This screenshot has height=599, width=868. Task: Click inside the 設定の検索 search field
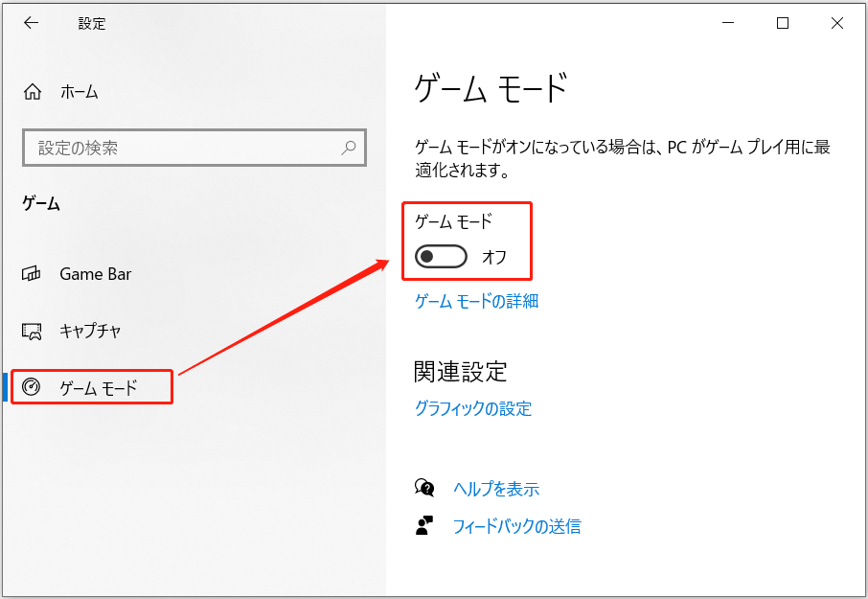172,148
